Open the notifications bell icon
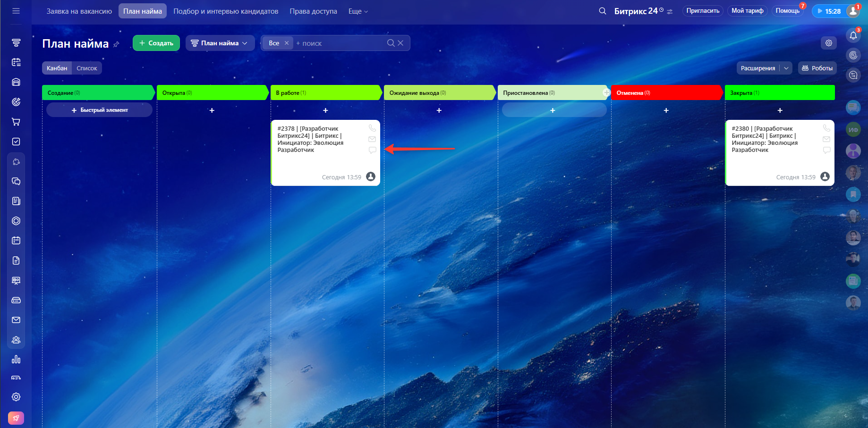Screen dimensions: 868x428 coord(853,35)
